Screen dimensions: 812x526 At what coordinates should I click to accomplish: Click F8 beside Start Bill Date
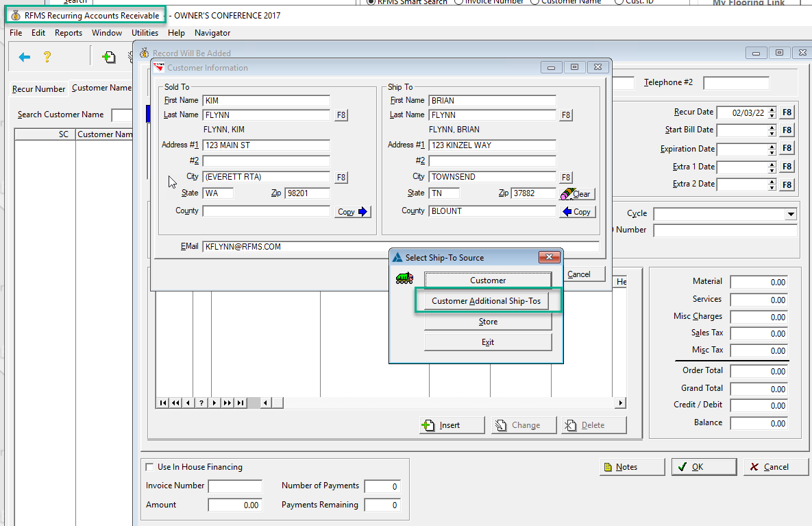pyautogui.click(x=787, y=130)
